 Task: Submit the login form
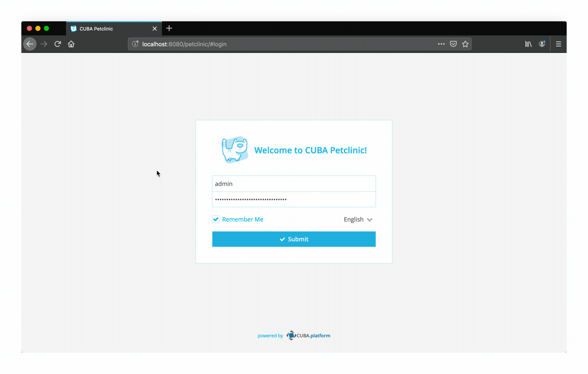(294, 239)
